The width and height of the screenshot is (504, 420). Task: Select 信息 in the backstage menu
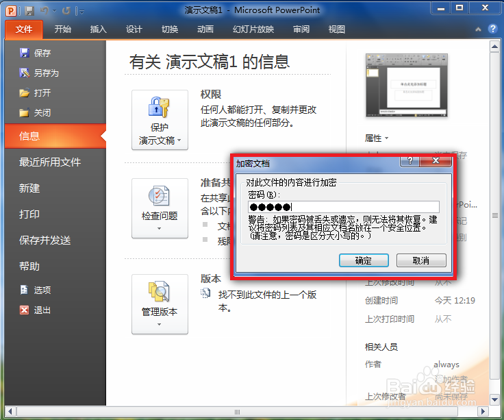(x=55, y=136)
